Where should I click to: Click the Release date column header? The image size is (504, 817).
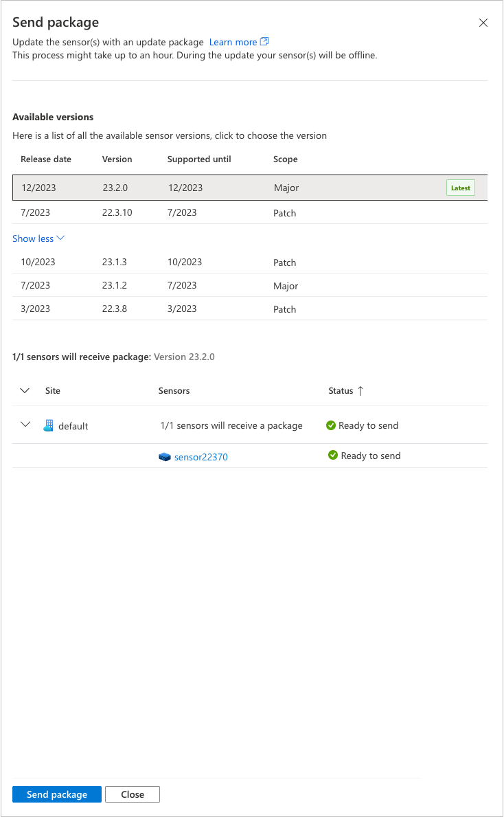[46, 159]
